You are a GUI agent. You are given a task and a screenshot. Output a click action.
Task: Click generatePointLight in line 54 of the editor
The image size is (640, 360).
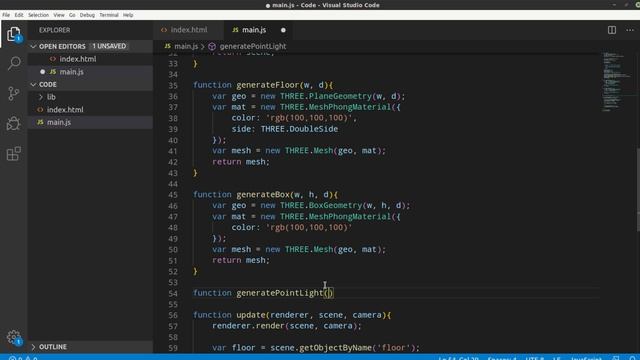[280, 293]
